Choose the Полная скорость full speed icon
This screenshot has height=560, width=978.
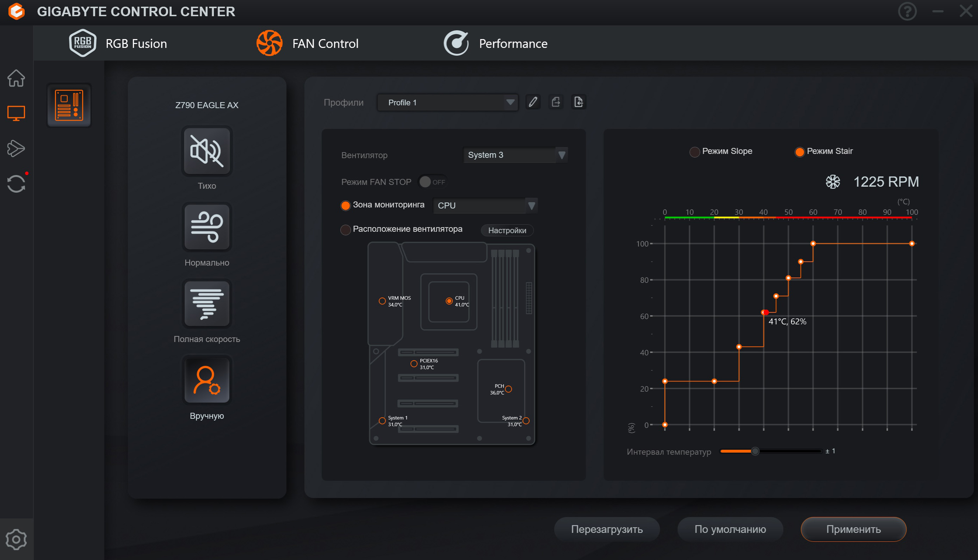pos(206,304)
